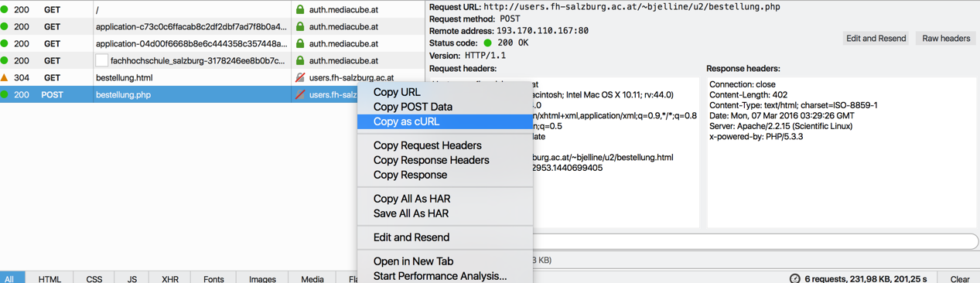
Task: Choose Open in New Tab entry
Action: [413, 261]
